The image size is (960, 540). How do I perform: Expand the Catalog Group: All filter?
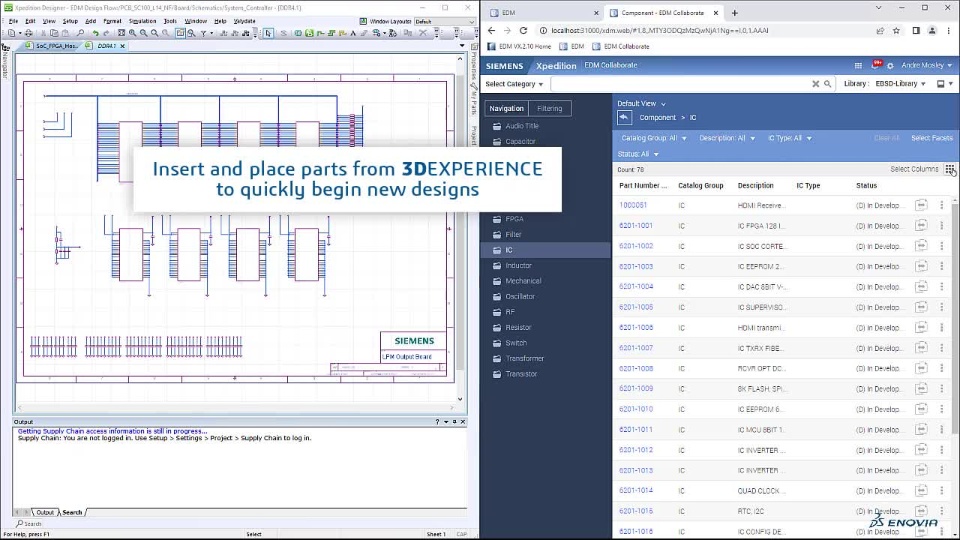pos(653,138)
